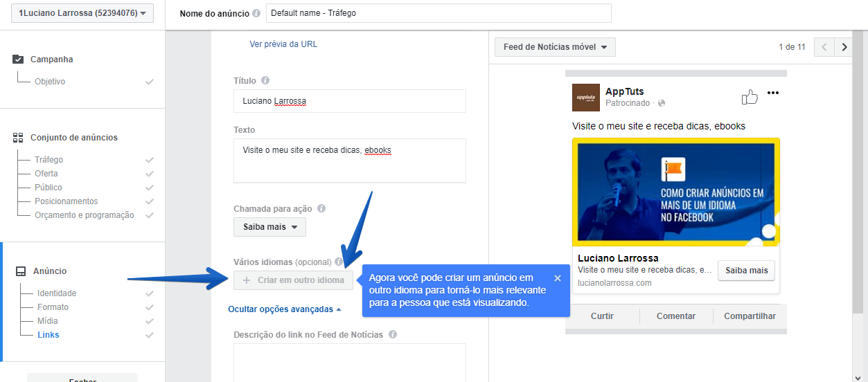Viewport: 868px width, 382px height.
Task: Select Formato in the sidebar
Action: tap(53, 307)
